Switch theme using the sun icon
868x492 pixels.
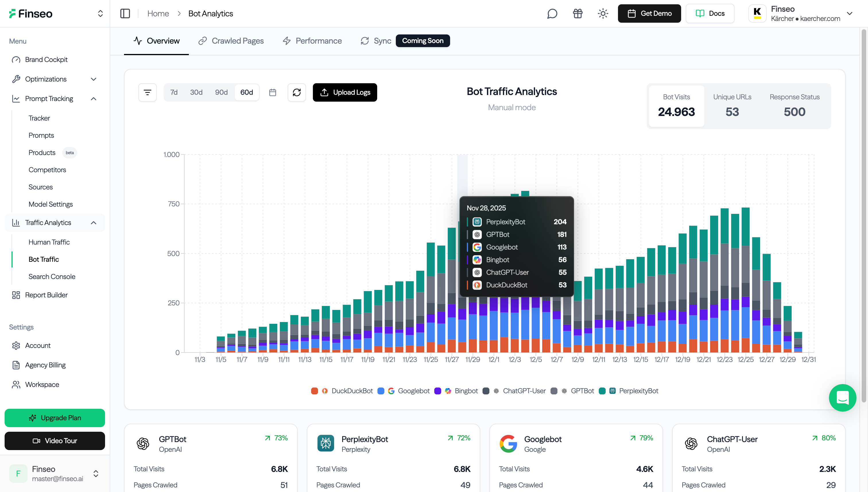[603, 13]
